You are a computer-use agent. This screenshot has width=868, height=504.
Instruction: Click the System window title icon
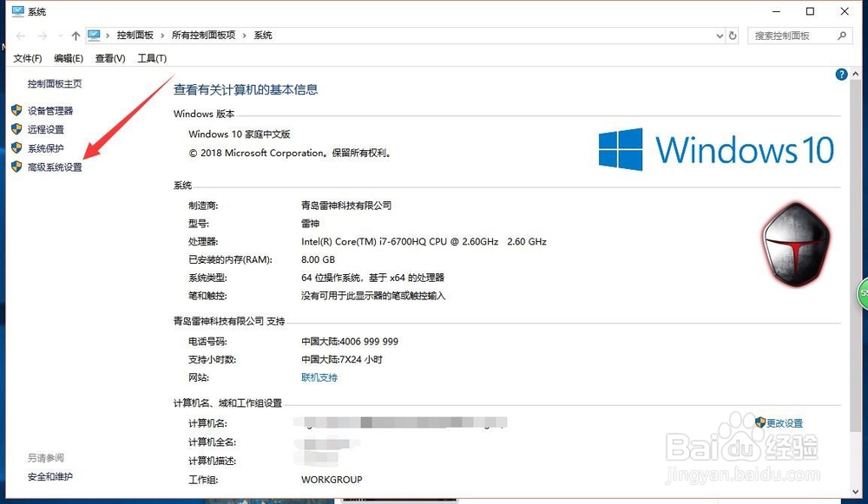(x=17, y=11)
